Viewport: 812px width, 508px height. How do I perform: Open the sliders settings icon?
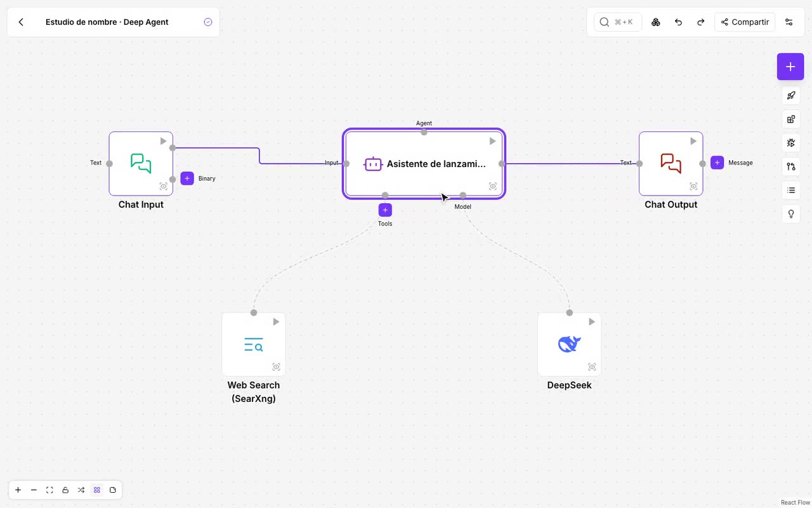point(789,22)
